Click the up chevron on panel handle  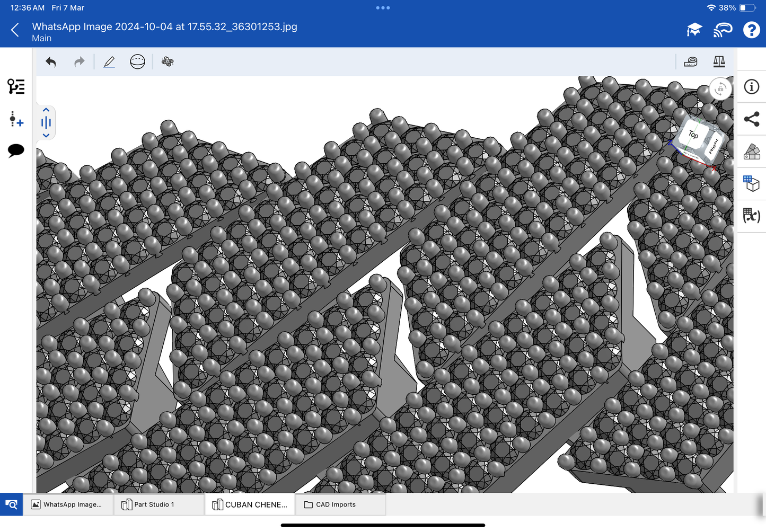(46, 110)
